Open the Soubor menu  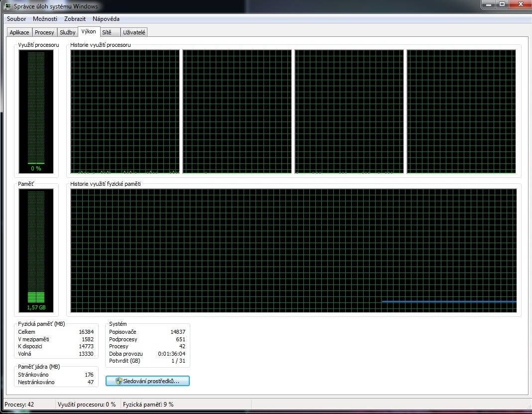point(16,19)
